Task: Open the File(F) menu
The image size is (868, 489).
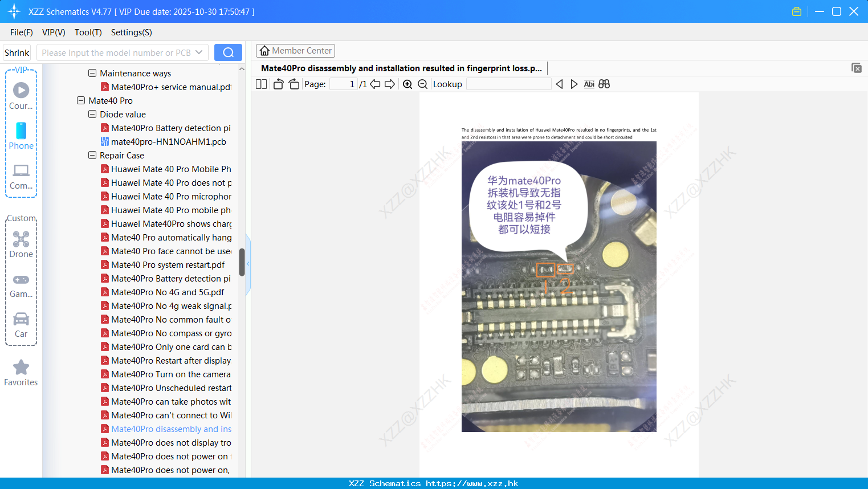Action: coord(22,32)
